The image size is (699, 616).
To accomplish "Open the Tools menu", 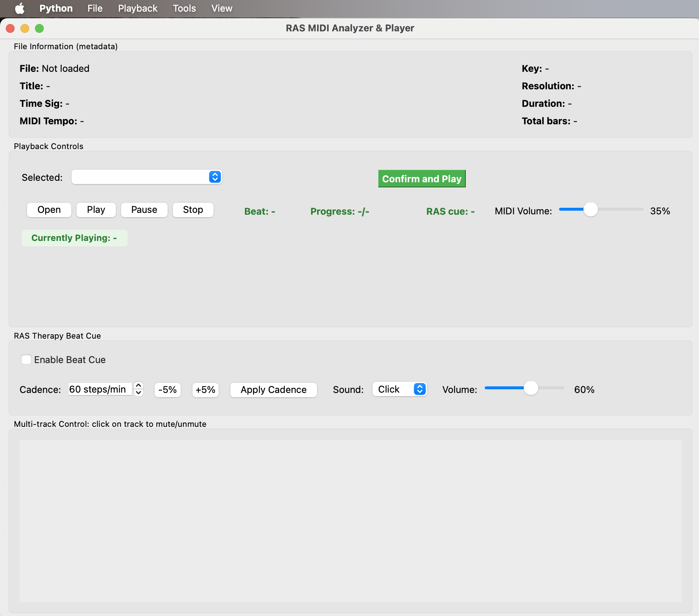I will coord(184,8).
